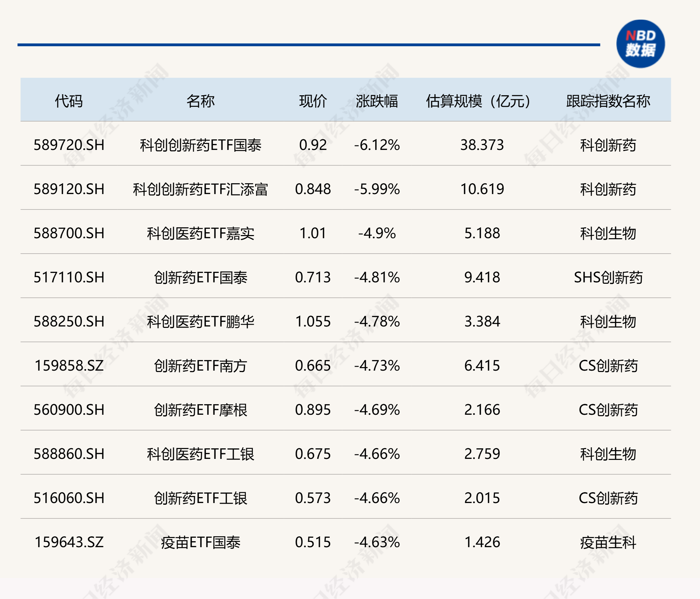The image size is (700, 599).
Task: Click fund name 科创医药ETF嘉实
Action: point(200,233)
